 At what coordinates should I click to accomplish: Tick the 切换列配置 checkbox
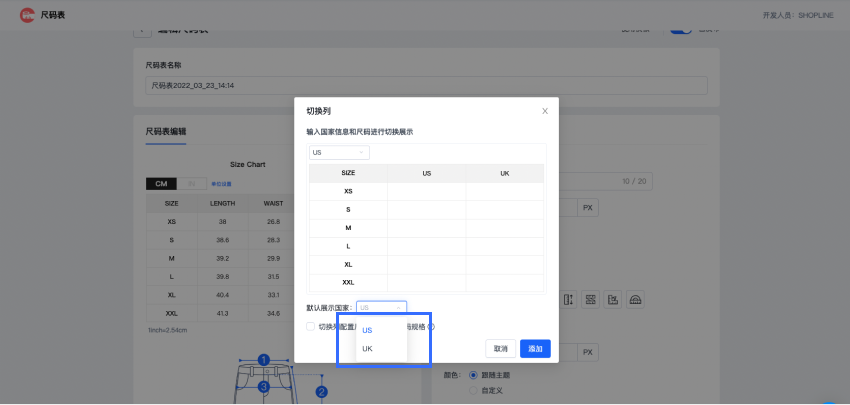(x=310, y=326)
